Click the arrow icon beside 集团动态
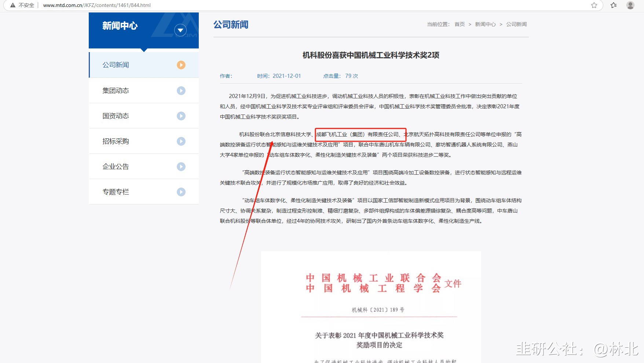 coord(181,91)
